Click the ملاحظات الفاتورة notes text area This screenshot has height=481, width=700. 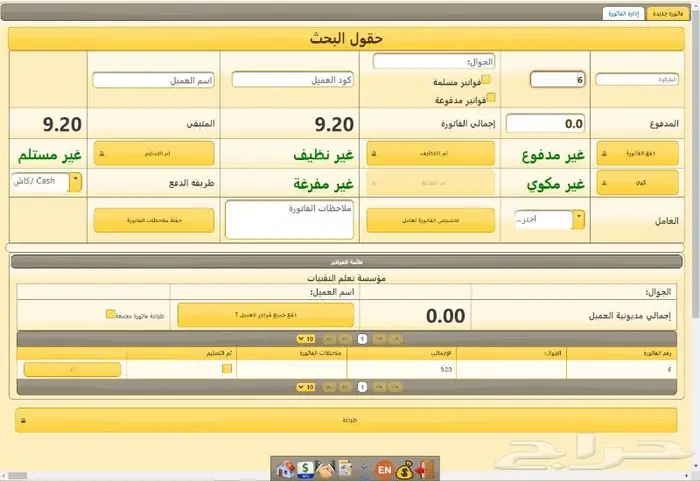289,219
